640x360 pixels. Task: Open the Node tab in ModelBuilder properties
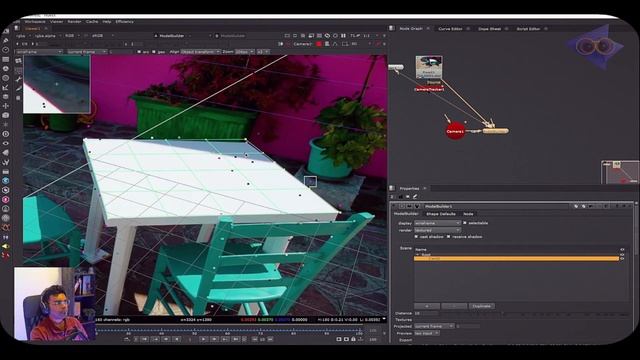point(468,214)
